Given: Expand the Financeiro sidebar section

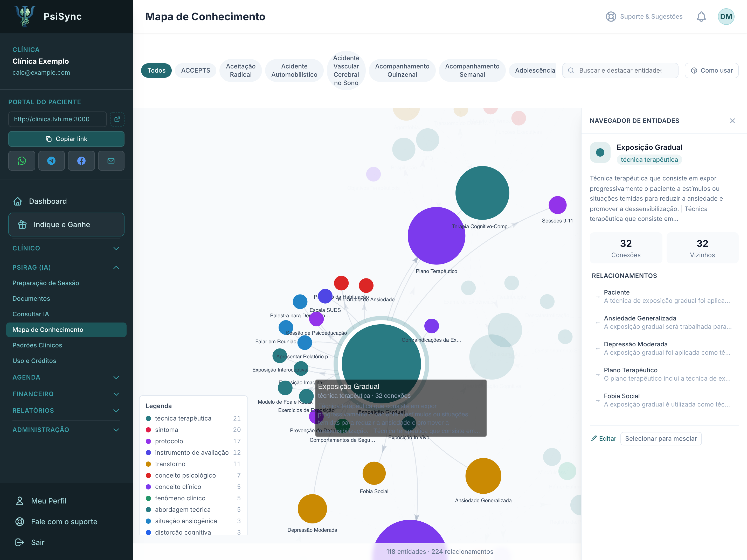Looking at the screenshot, I should pyautogui.click(x=66, y=394).
